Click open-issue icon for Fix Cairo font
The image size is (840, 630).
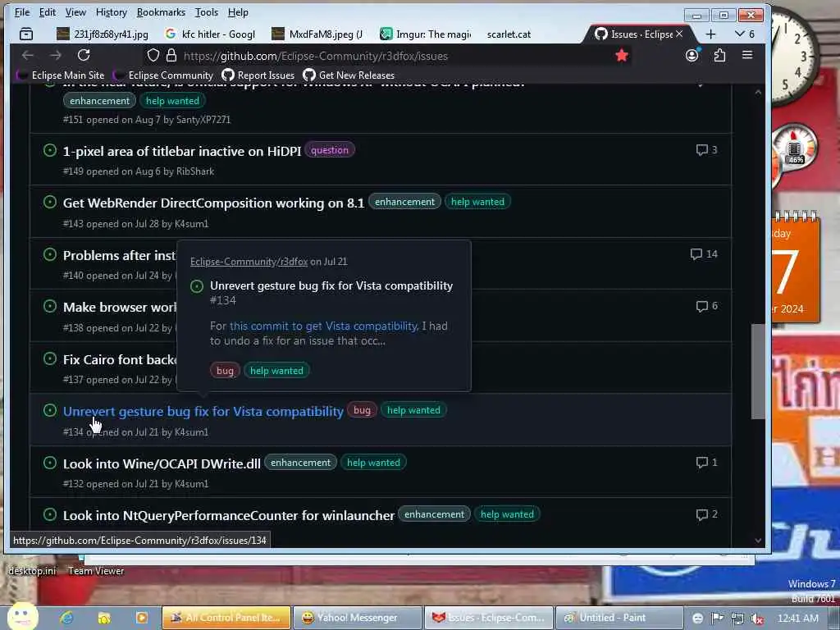(x=50, y=359)
